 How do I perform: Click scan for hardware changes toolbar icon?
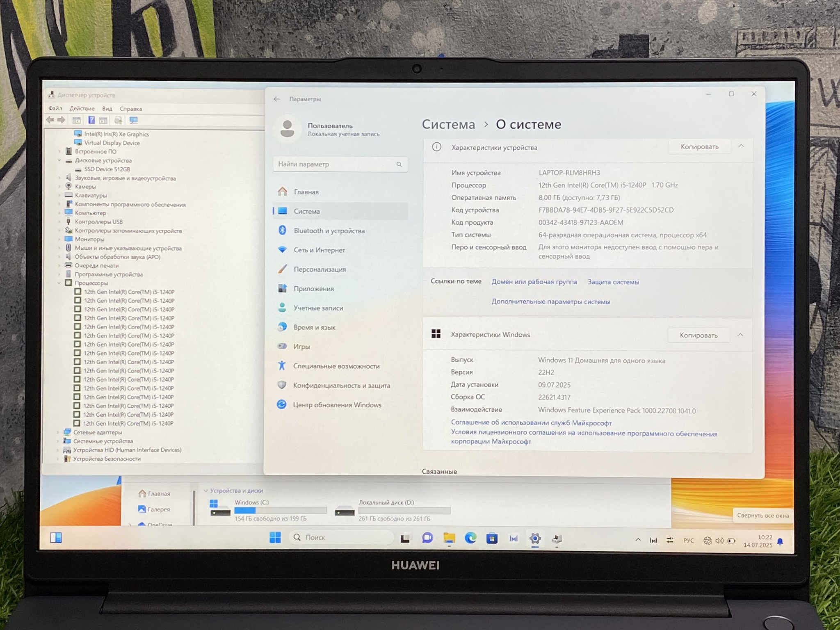coord(134,120)
